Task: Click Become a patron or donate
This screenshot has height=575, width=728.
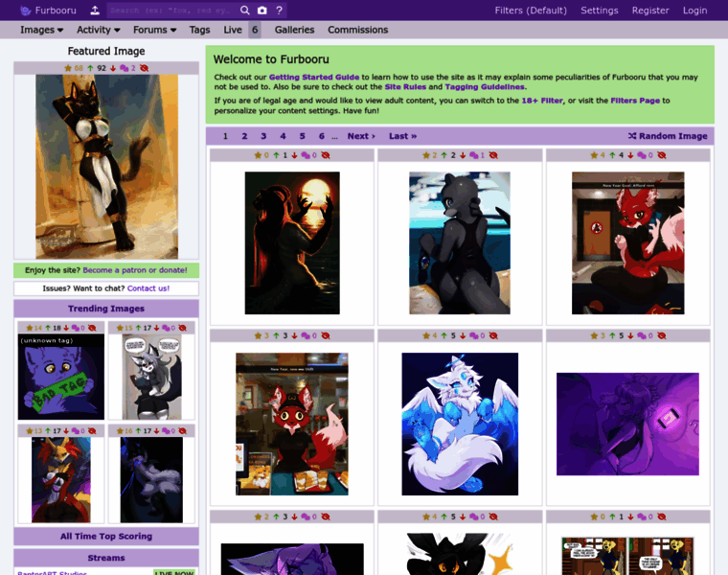Action: pyautogui.click(x=135, y=270)
